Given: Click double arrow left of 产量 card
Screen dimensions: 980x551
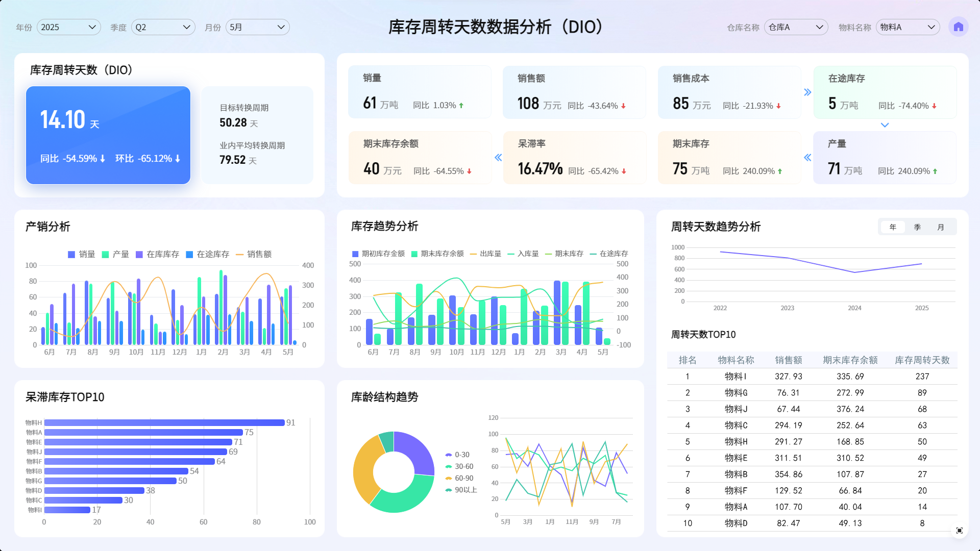Looking at the screenshot, I should click(x=807, y=158).
